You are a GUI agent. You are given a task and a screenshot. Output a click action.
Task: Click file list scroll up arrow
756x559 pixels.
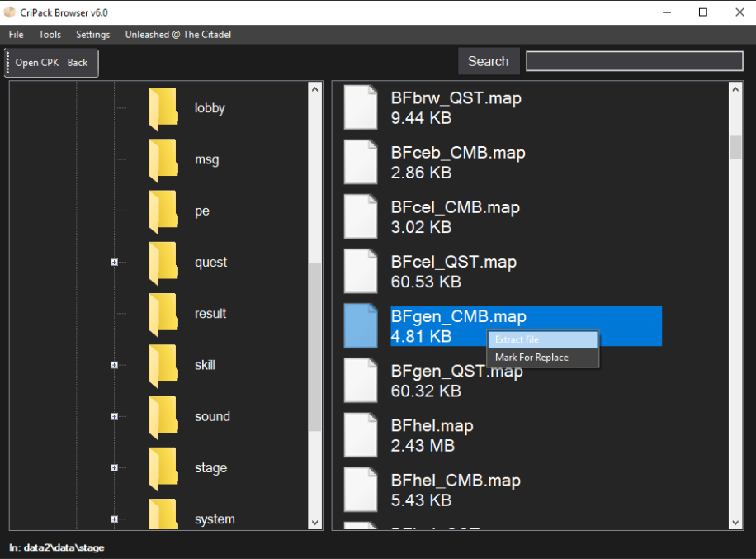point(735,89)
